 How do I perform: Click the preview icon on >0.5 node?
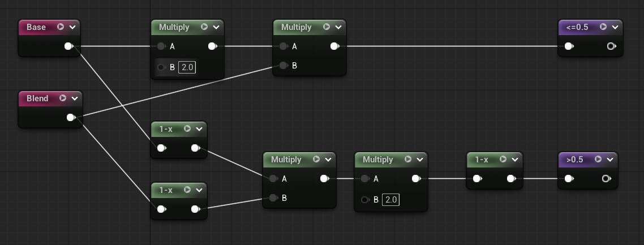pyautogui.click(x=598, y=159)
